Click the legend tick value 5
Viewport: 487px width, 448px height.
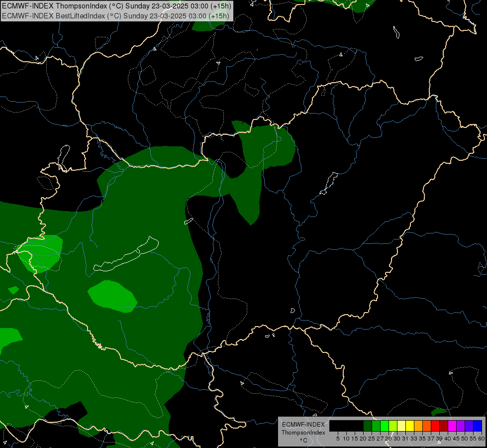pos(338,439)
